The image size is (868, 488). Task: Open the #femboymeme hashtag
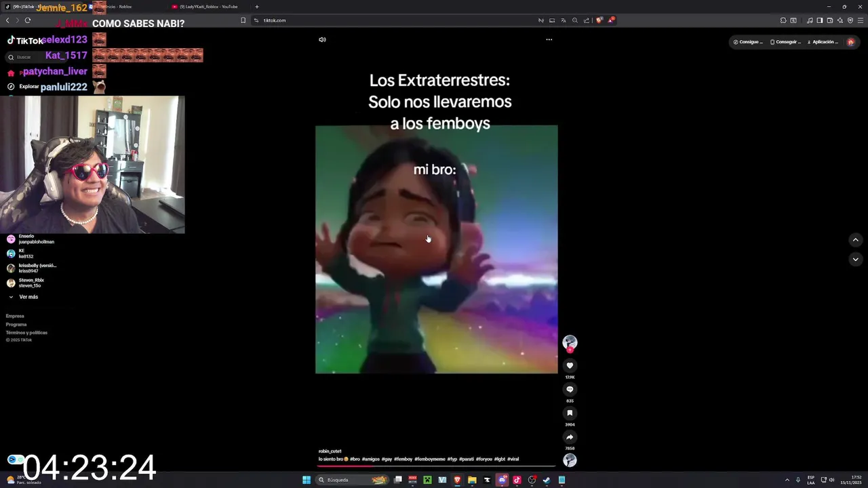tap(429, 460)
